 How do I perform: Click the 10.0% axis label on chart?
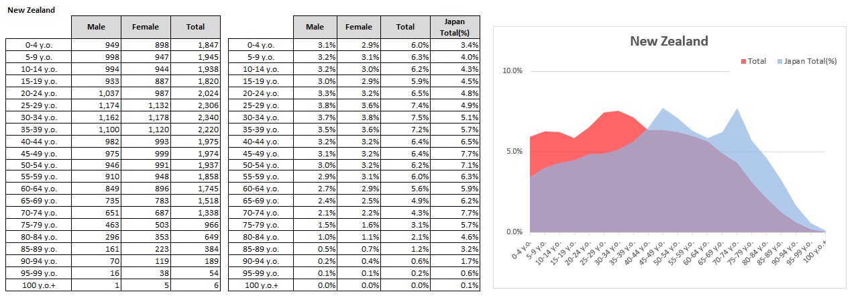click(512, 71)
